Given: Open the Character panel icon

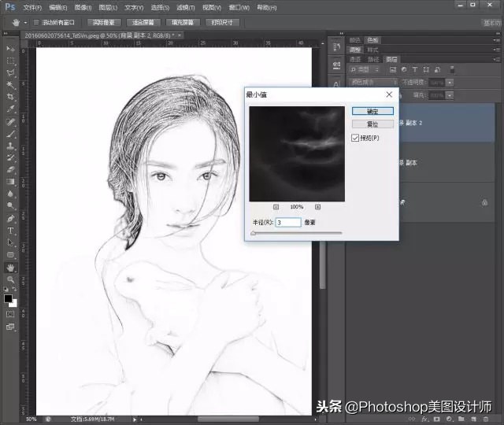Looking at the screenshot, I should [336, 84].
